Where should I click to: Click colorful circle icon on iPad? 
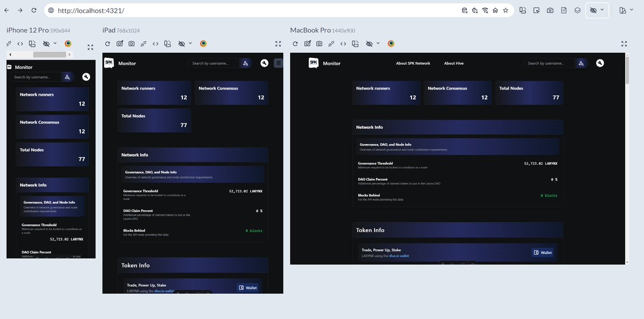point(203,43)
